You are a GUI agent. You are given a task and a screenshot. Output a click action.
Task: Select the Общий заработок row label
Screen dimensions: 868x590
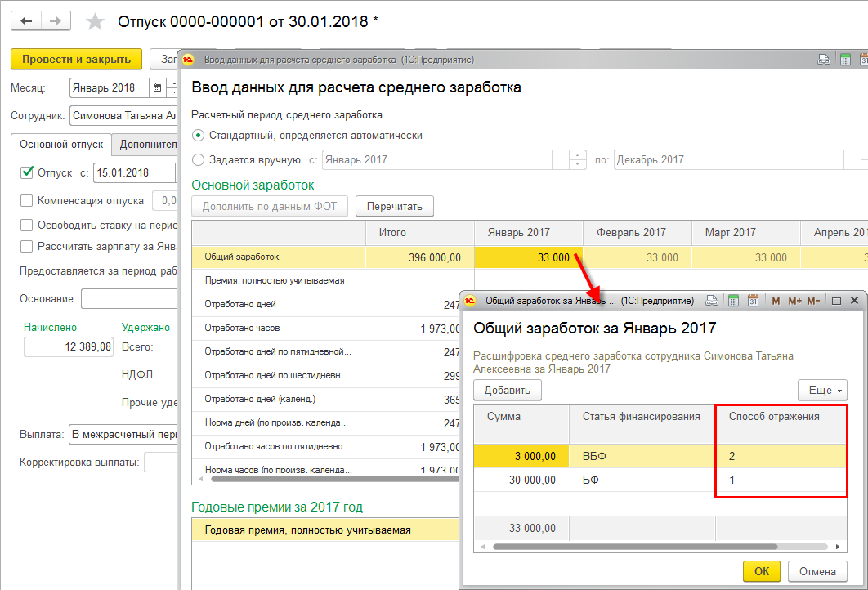(279, 257)
